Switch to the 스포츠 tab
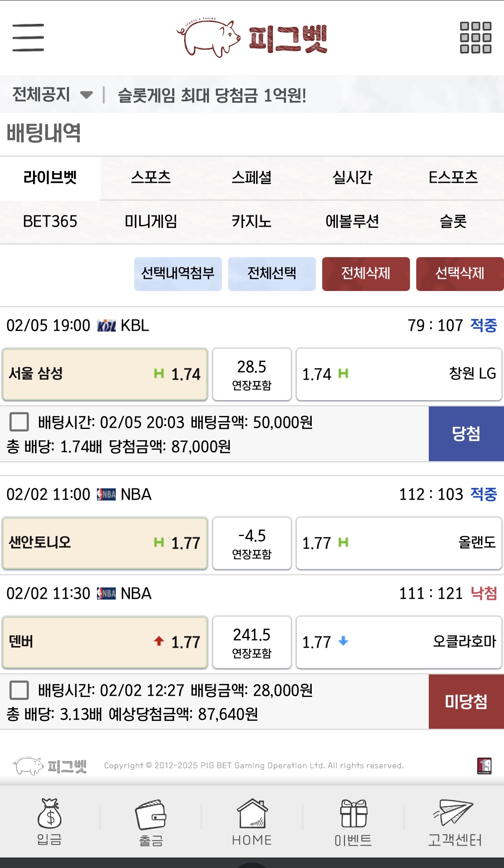504x868 pixels. coord(151,178)
